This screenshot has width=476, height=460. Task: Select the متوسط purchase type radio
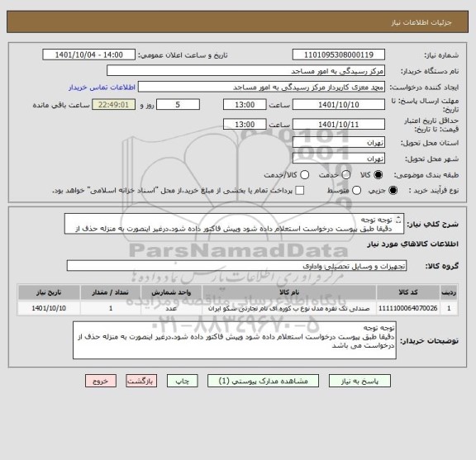pyautogui.click(x=356, y=191)
